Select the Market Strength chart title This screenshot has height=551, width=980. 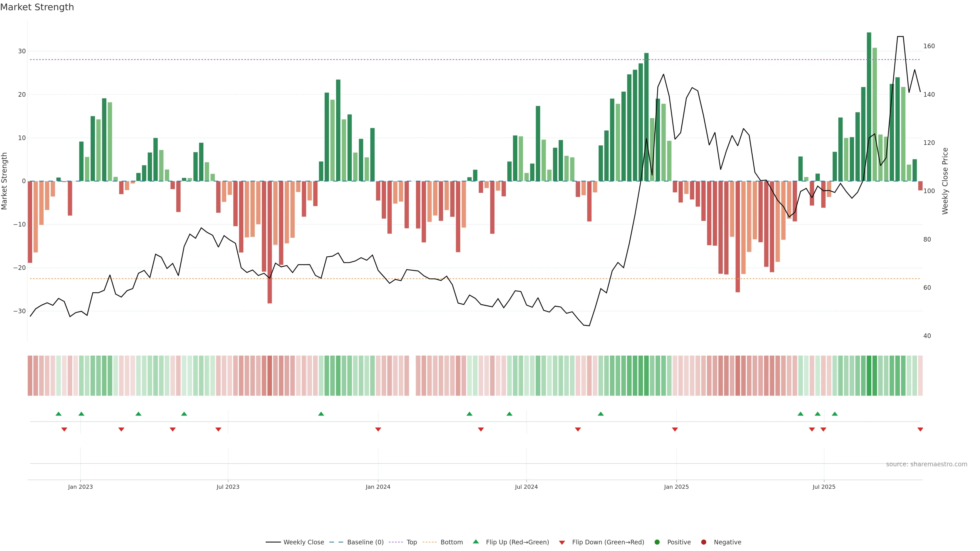click(37, 7)
